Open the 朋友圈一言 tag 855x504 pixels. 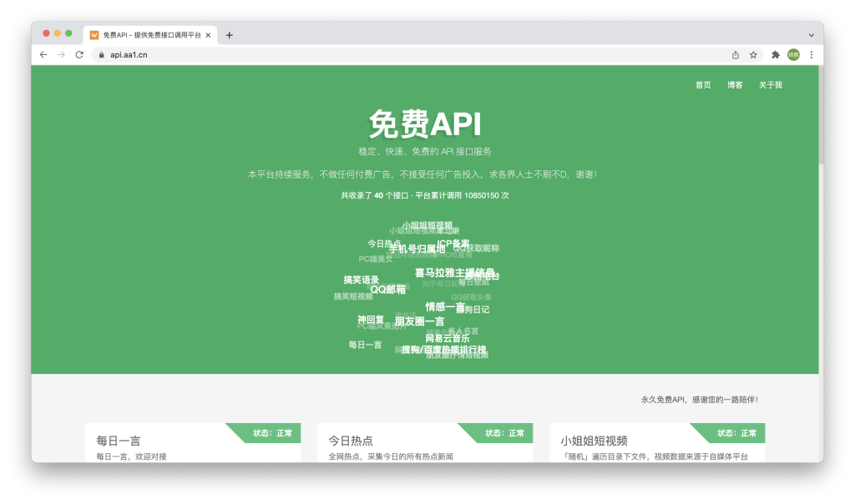click(x=419, y=321)
